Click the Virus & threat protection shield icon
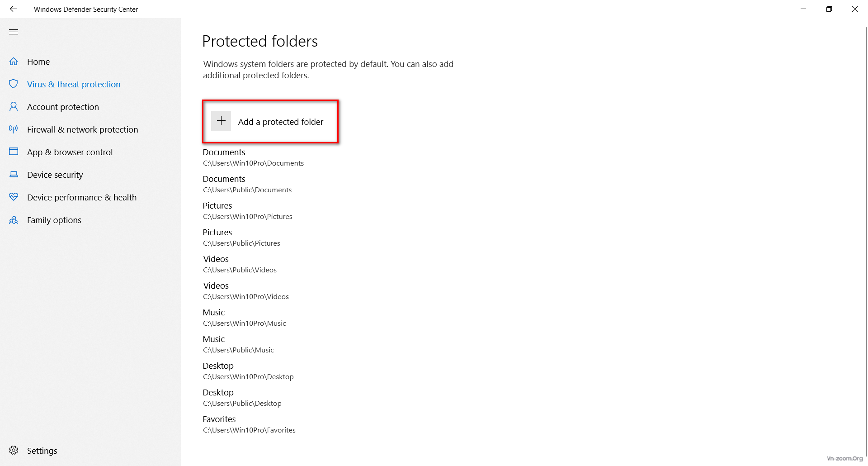 (14, 84)
